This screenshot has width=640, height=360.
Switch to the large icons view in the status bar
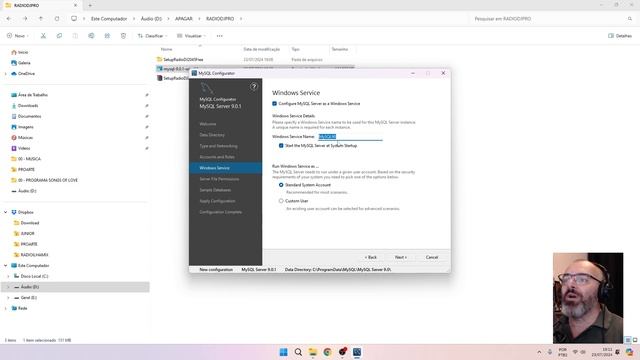pos(635,340)
